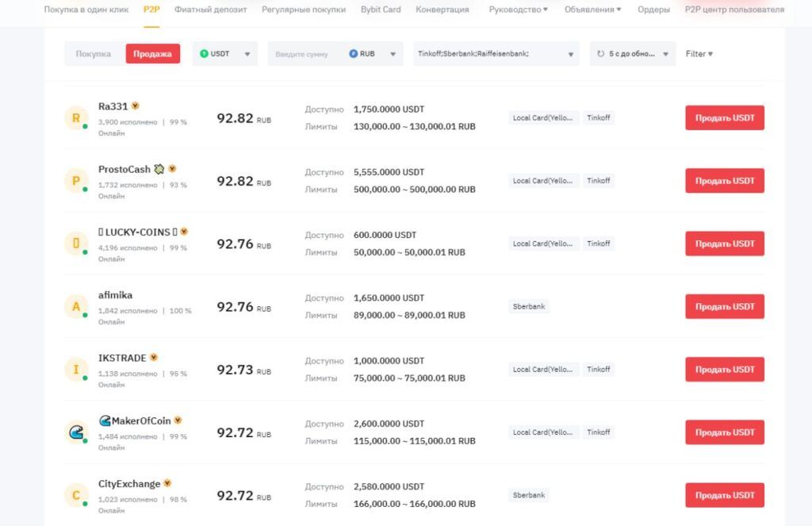Click the 2,600.0000 USDT available amount

coord(389,424)
